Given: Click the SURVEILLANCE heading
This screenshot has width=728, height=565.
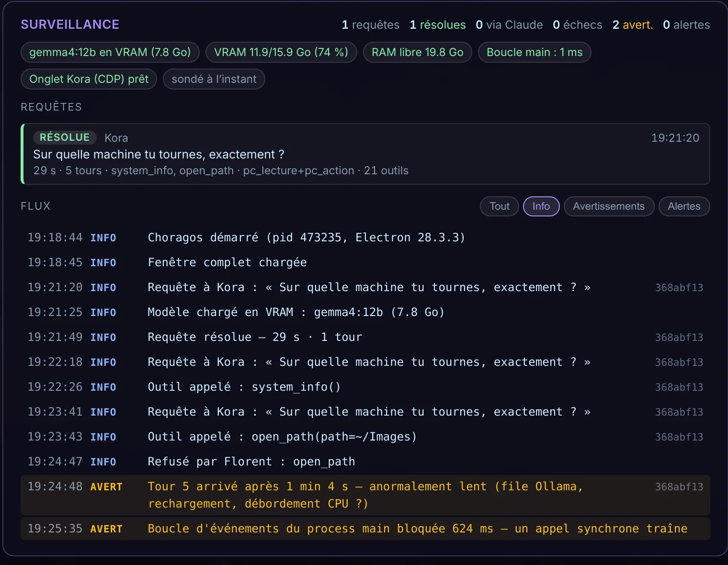Looking at the screenshot, I should (70, 24).
